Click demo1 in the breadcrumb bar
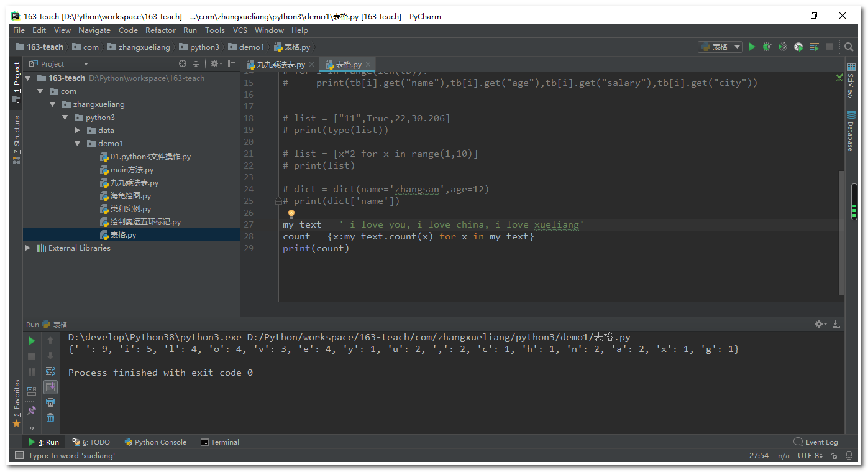 click(251, 47)
